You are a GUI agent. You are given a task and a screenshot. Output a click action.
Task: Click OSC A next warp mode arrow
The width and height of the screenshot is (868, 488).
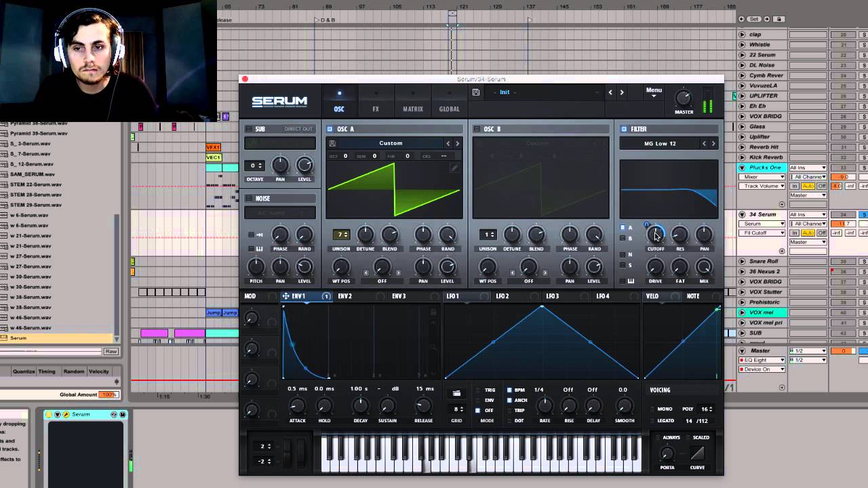click(398, 272)
